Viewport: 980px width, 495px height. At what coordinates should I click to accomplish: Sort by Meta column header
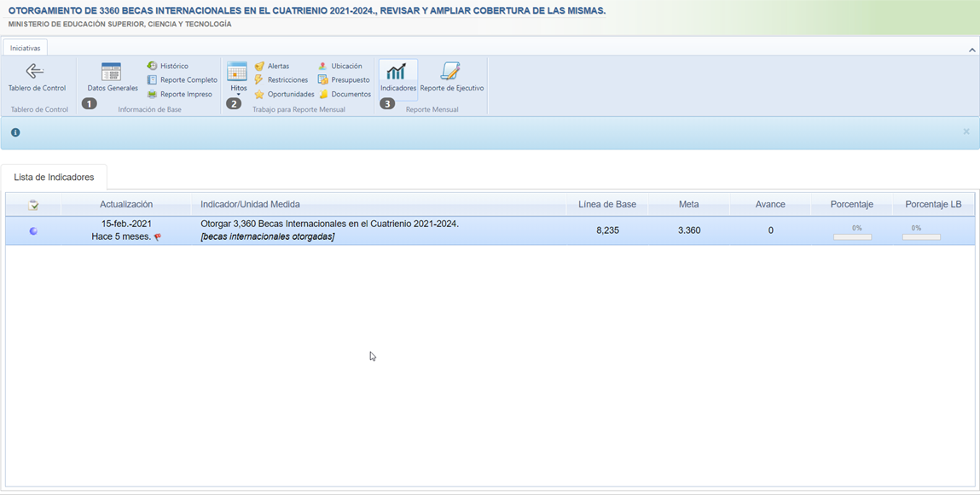pyautogui.click(x=689, y=204)
